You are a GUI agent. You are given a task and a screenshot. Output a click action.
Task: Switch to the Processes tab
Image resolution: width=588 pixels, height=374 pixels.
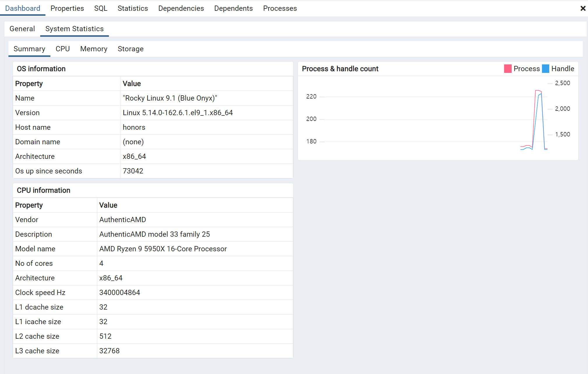(x=280, y=8)
